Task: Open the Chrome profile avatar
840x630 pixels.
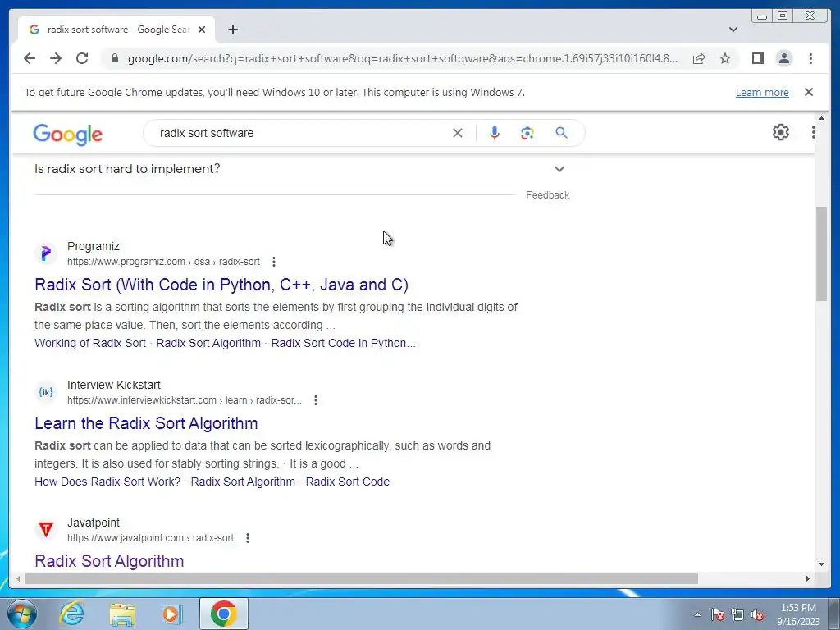Action: pos(783,58)
